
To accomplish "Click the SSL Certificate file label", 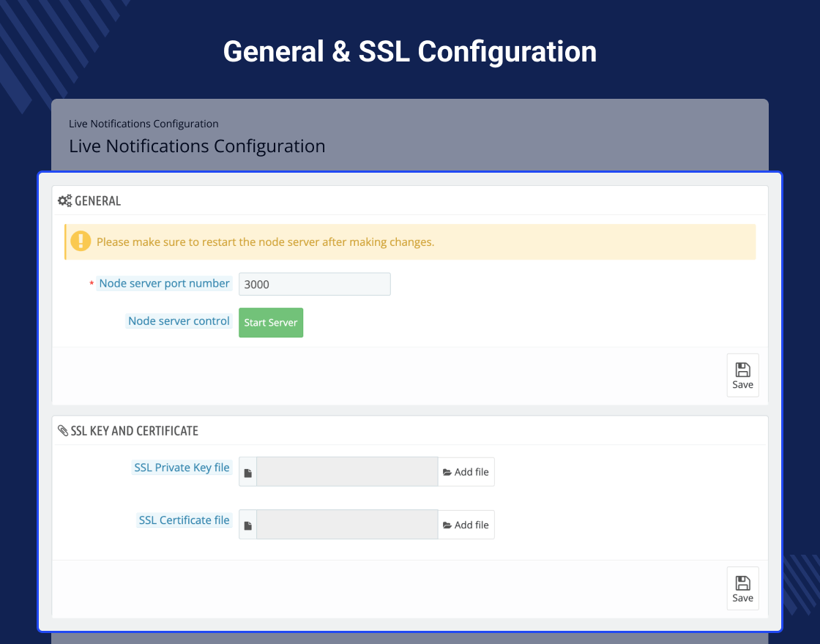I will 184,520.
